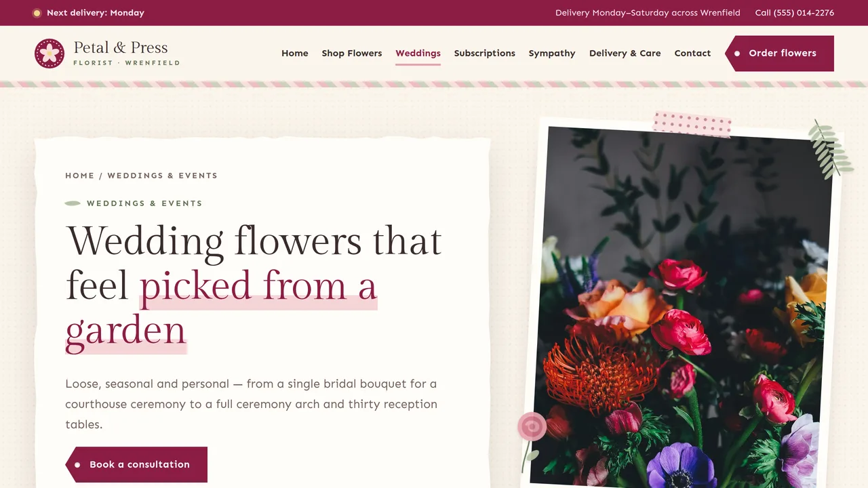
Task: Go to Shop Flowers in the navigation
Action: [x=352, y=54]
